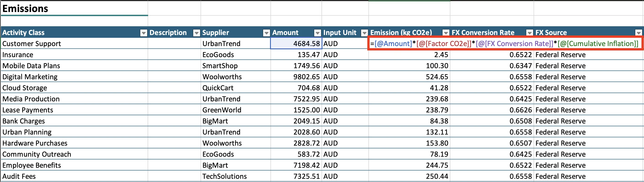Select amount 7325.51 cell
This screenshot has height=182, width=644.
(x=296, y=176)
